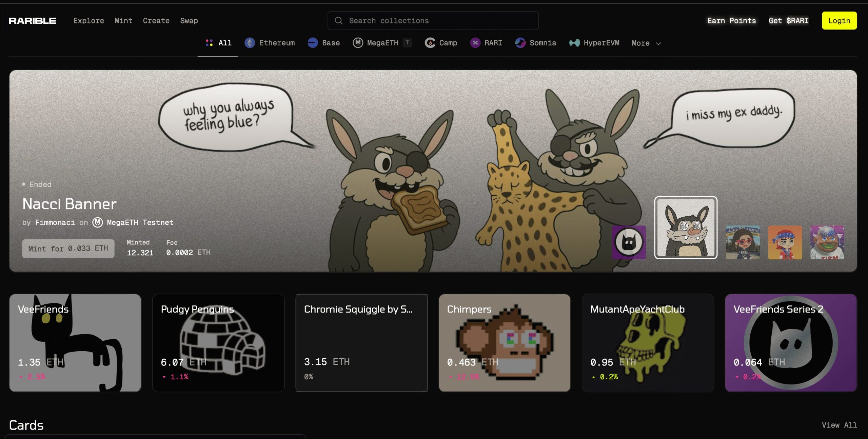Screen dimensions: 868x439
Task: Open the Earn Points link
Action: pyautogui.click(x=731, y=21)
